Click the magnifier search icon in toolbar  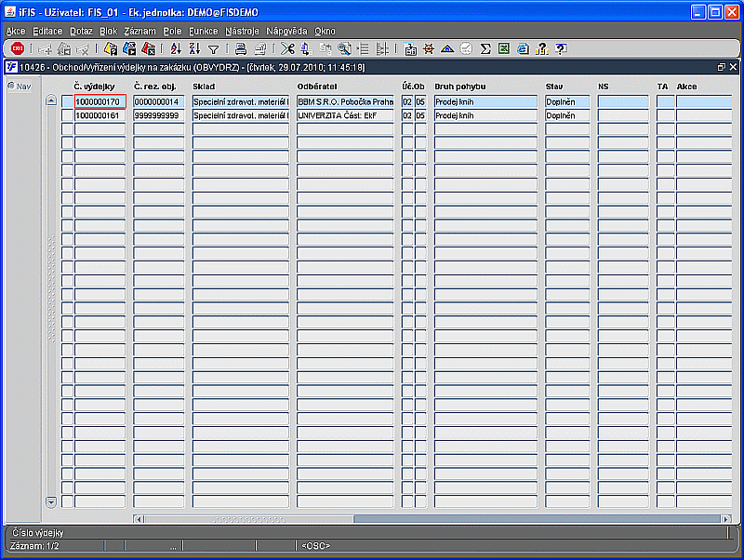point(344,48)
